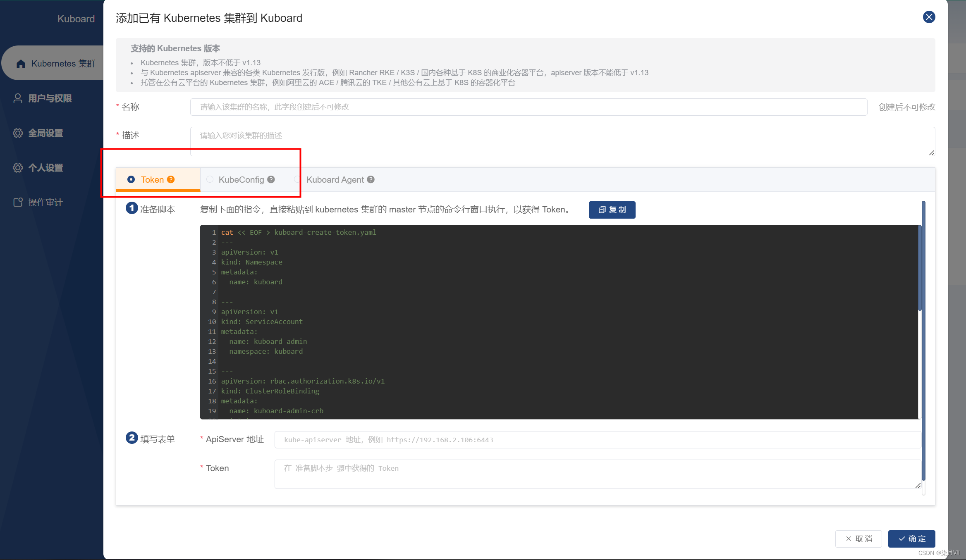Click the gear icon for 个人设置
Viewport: 966px width, 560px height.
18,168
